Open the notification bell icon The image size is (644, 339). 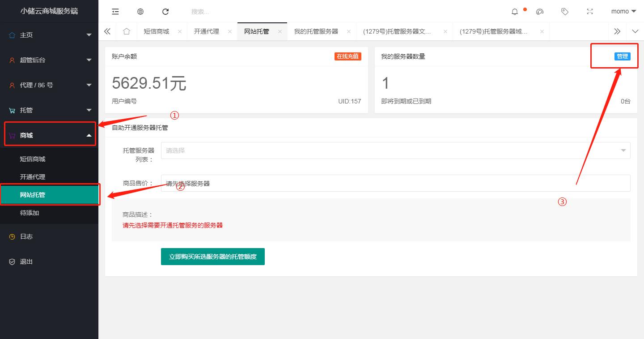point(515,12)
